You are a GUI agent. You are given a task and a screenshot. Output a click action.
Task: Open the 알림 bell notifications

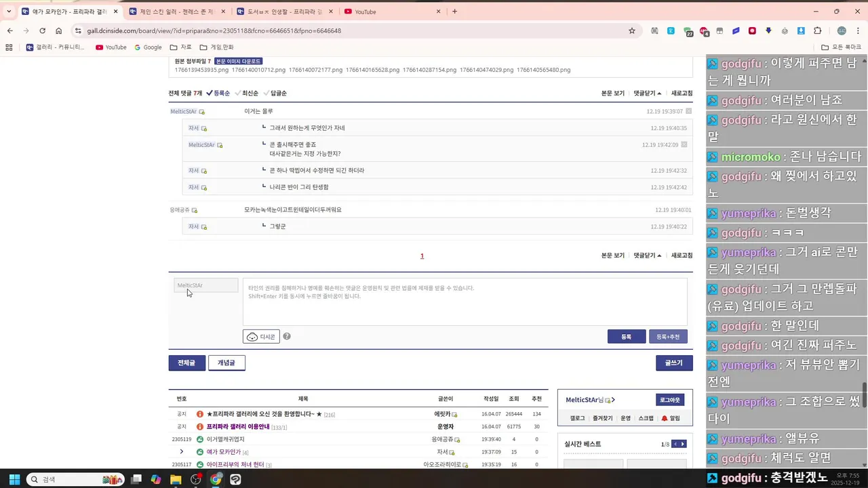(671, 418)
